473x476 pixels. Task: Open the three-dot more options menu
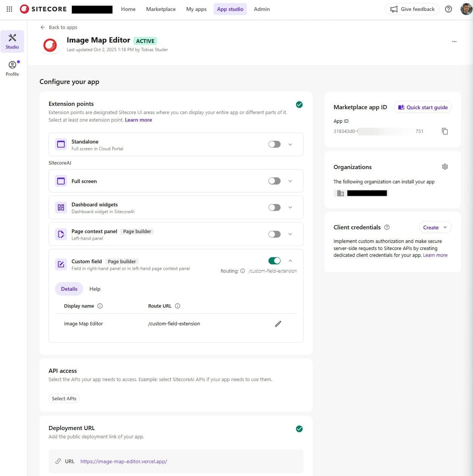(x=454, y=41)
